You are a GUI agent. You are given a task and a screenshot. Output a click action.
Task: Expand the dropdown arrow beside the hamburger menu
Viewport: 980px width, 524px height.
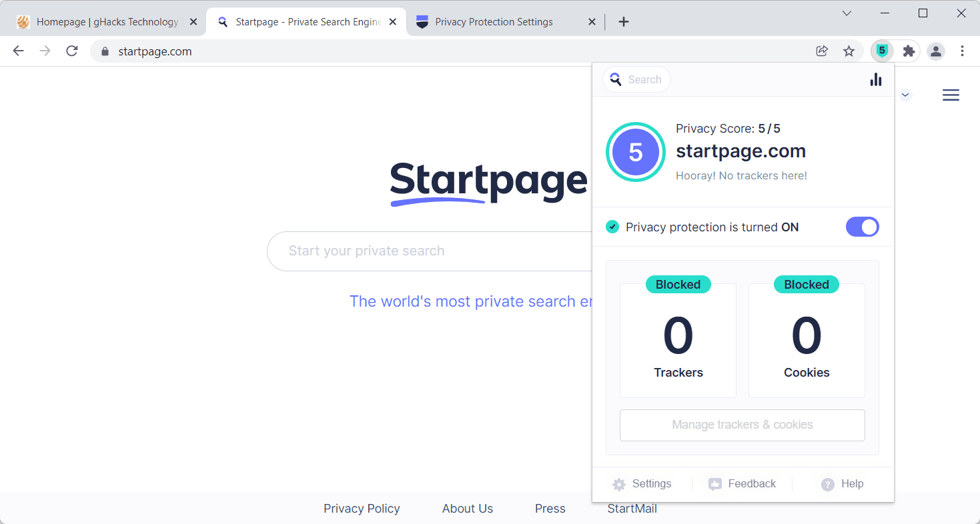coord(905,95)
